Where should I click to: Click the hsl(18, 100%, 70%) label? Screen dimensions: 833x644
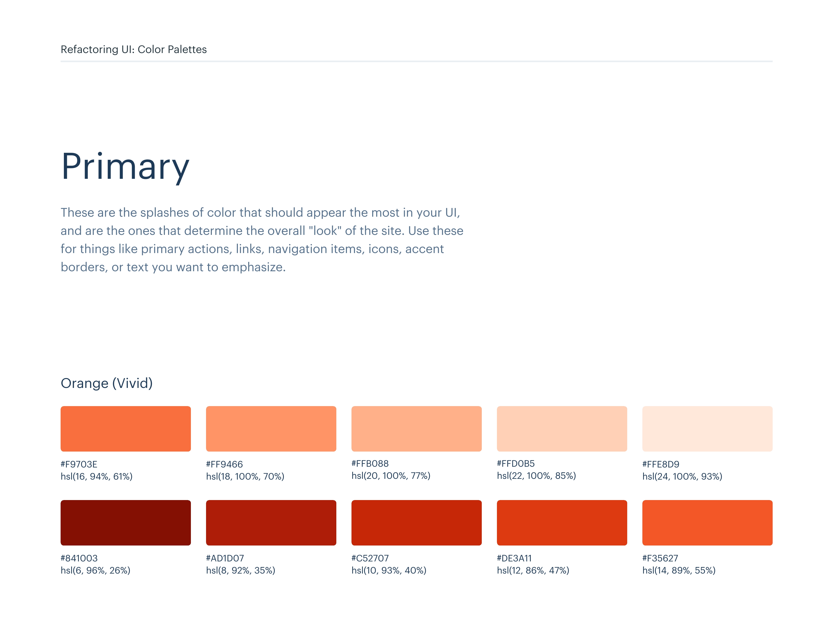(x=245, y=476)
